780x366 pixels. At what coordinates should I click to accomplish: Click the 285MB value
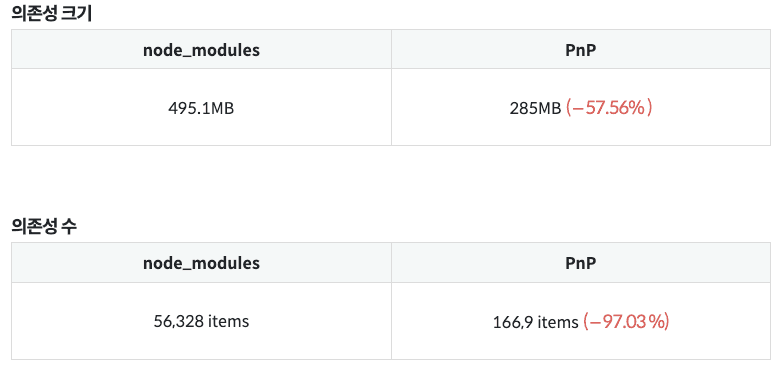pyautogui.click(x=535, y=108)
